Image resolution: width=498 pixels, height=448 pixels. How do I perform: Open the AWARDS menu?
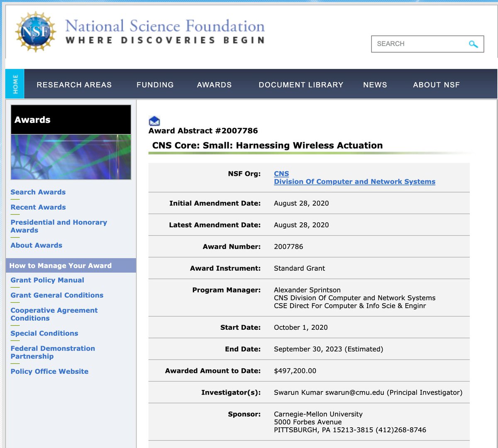click(x=214, y=85)
